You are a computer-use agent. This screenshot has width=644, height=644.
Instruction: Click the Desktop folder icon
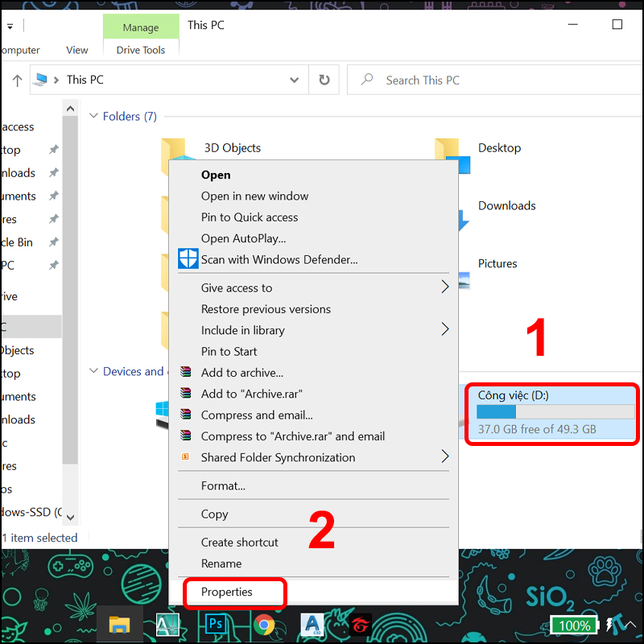coord(452,155)
